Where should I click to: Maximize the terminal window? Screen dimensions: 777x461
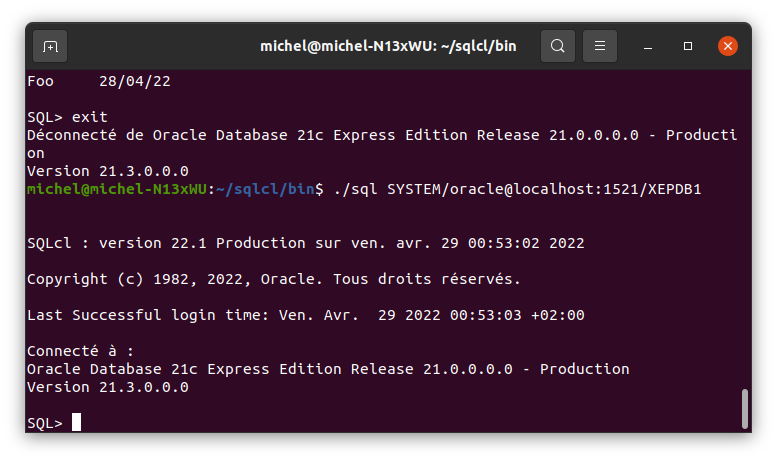(x=688, y=46)
